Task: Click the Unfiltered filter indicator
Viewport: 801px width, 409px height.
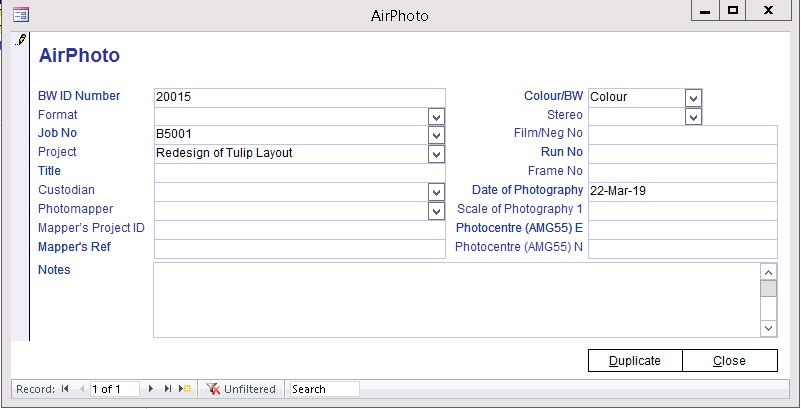Action: (x=241, y=389)
